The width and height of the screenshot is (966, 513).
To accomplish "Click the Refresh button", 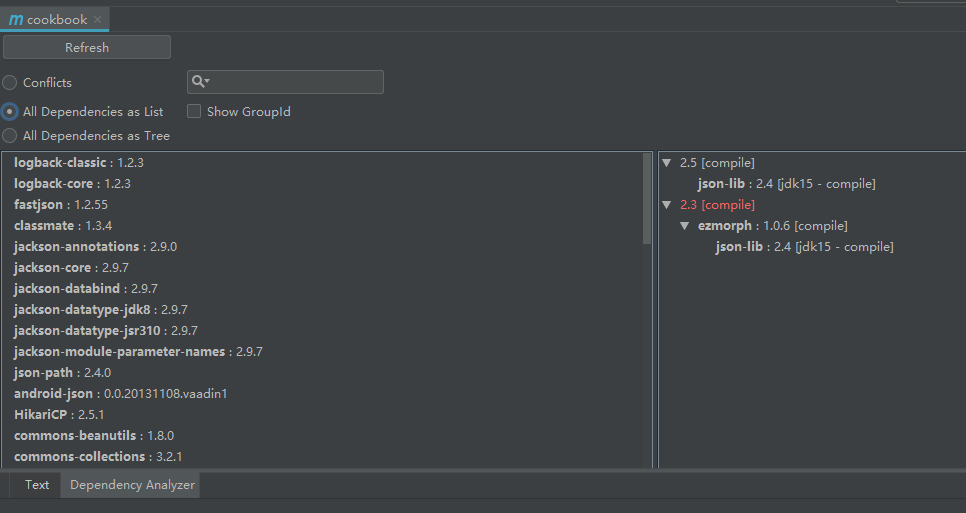I will (87, 47).
